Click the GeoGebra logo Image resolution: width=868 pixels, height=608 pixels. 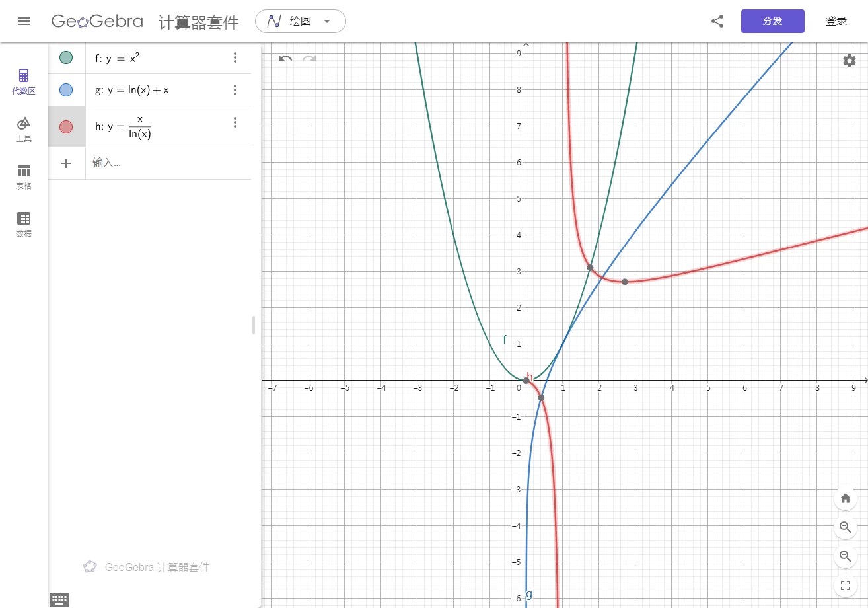[x=96, y=20]
